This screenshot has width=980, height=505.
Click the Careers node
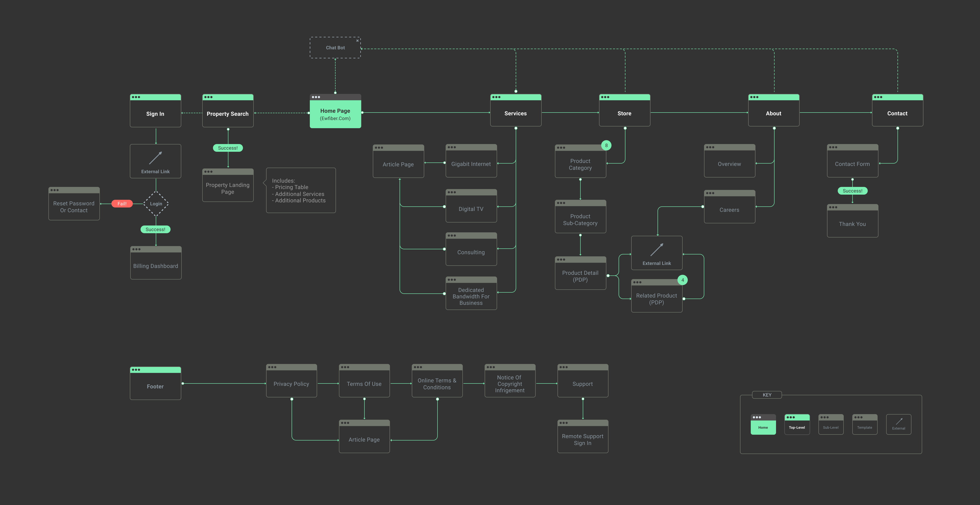(x=730, y=207)
